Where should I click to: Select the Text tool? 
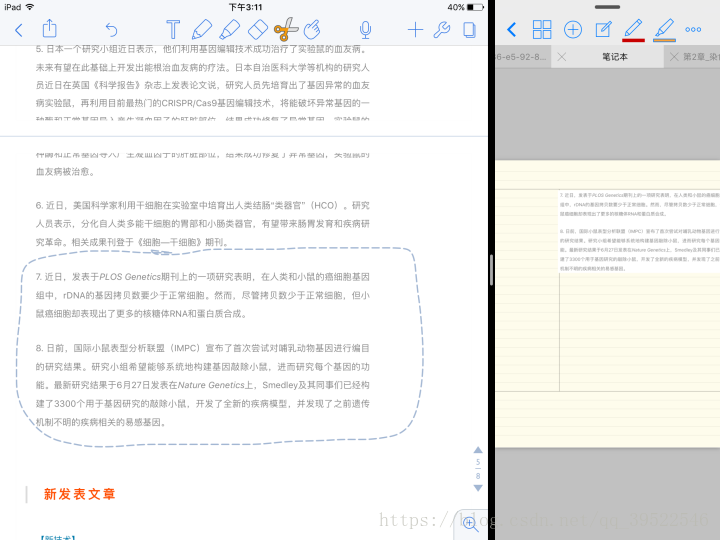(173, 29)
